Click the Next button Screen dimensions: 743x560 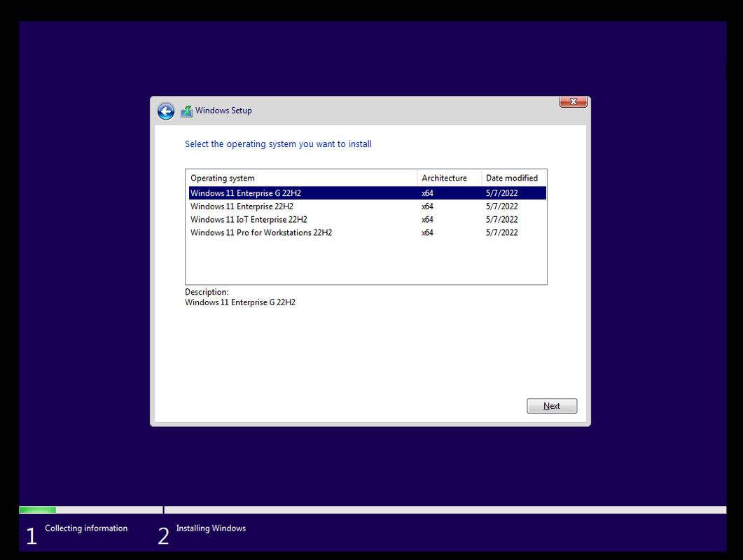click(552, 406)
